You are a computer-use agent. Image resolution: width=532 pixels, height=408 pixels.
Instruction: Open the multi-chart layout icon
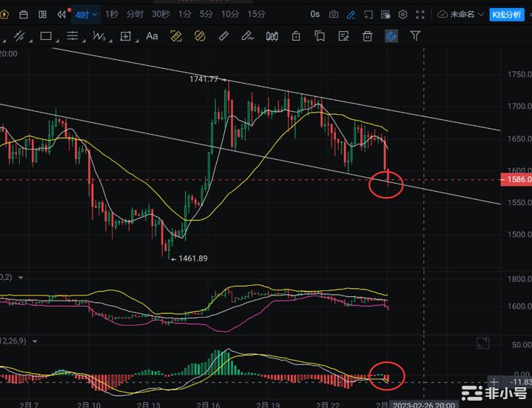point(42,14)
